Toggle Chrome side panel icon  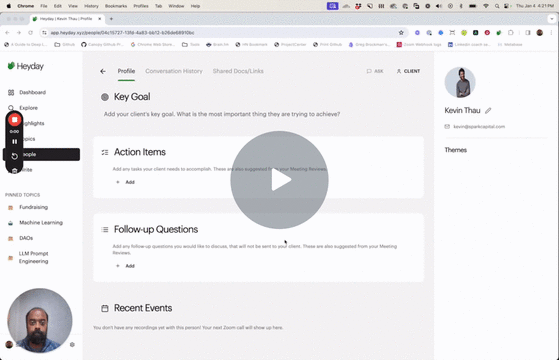528,33
